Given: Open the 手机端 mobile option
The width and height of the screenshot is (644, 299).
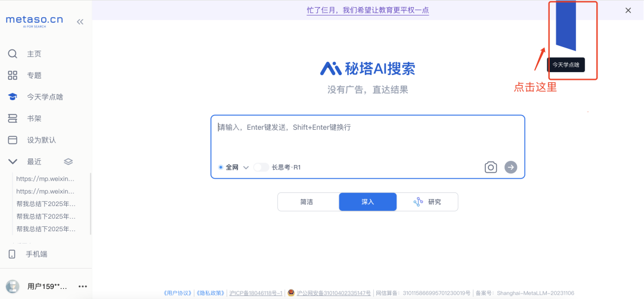Looking at the screenshot, I should pos(36,254).
